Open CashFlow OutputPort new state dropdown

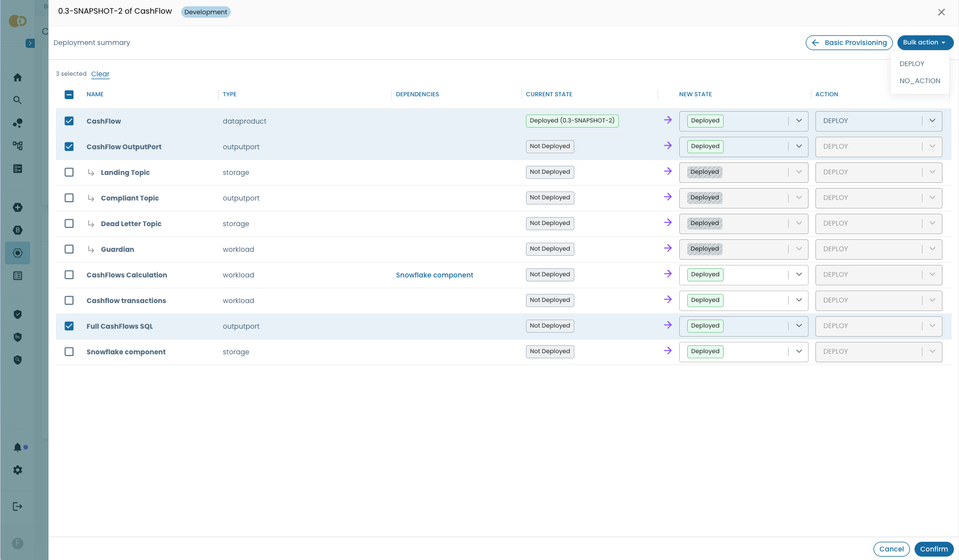pyautogui.click(x=744, y=146)
